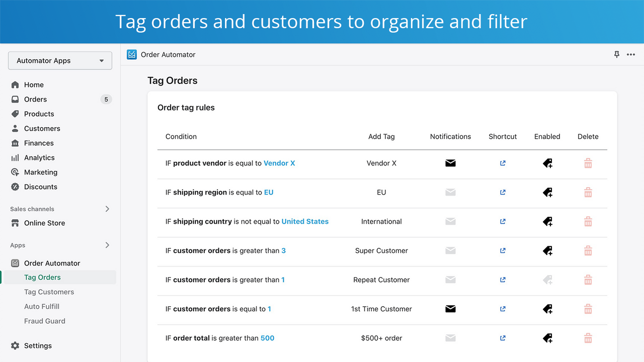Open the Order Automator app icon
The image size is (644, 362).
131,54
